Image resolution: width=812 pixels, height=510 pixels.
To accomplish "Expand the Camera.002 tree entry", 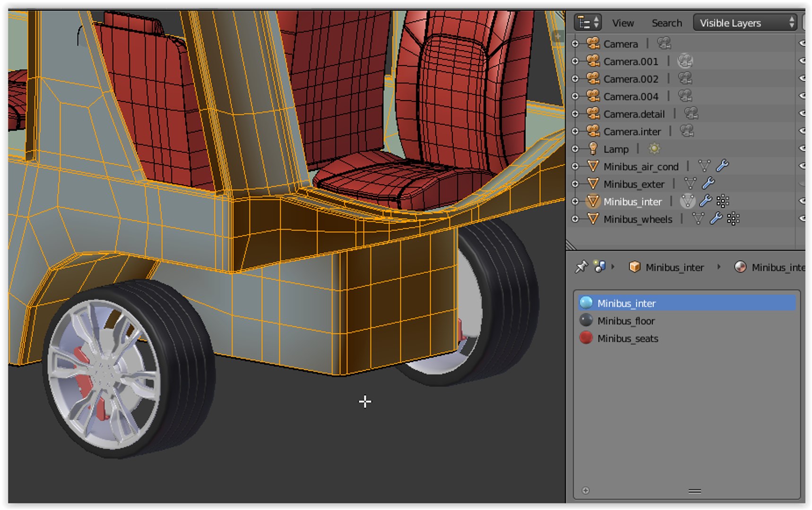I will tap(575, 79).
